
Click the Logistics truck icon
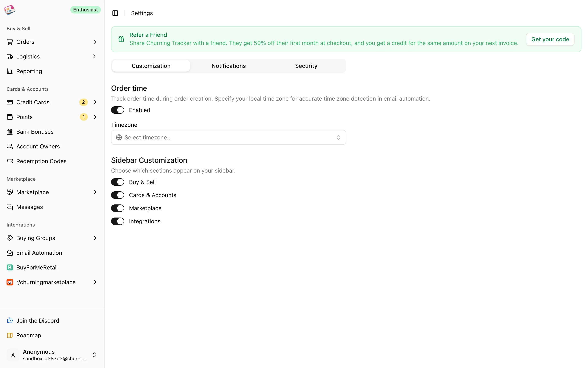point(10,56)
